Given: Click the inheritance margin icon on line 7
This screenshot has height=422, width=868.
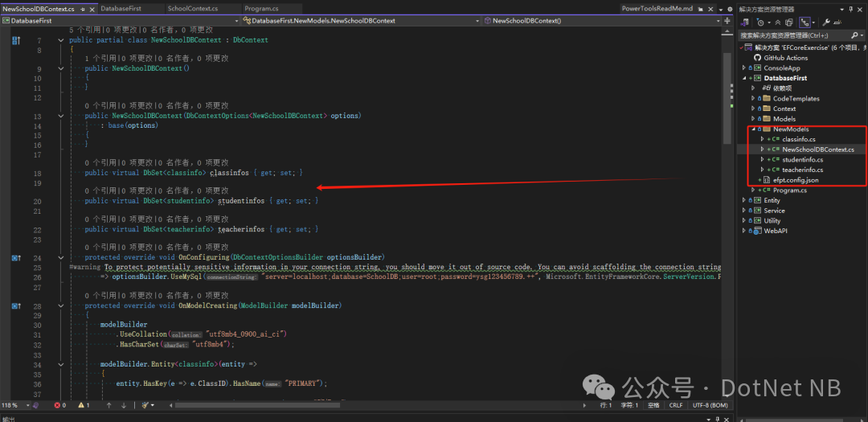Looking at the screenshot, I should click(x=15, y=40).
